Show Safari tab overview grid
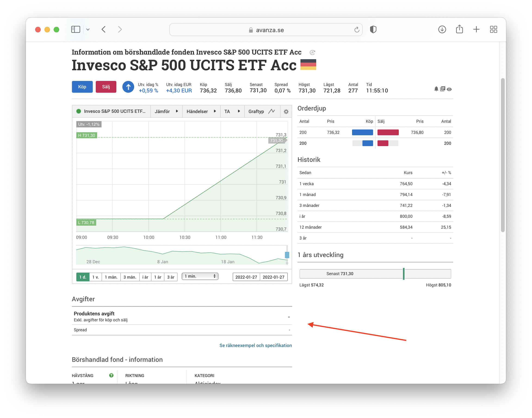This screenshot has height=418, width=532. coord(493,30)
